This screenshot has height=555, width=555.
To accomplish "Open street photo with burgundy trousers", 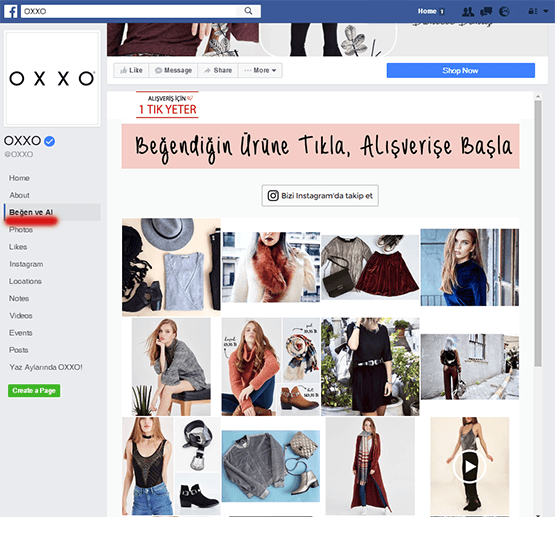I will coord(470,367).
